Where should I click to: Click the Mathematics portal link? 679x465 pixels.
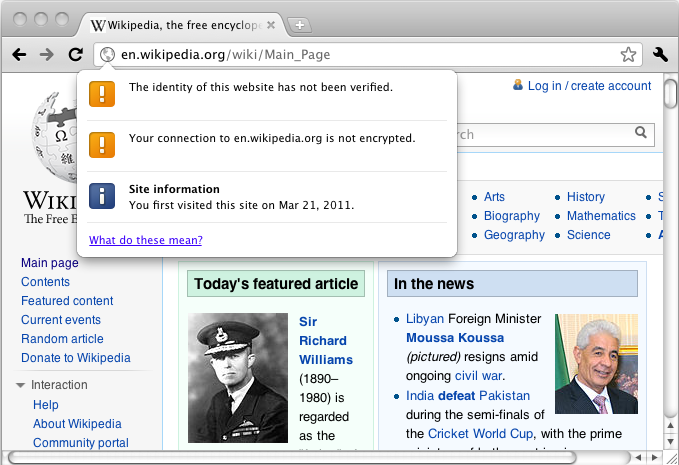click(600, 216)
